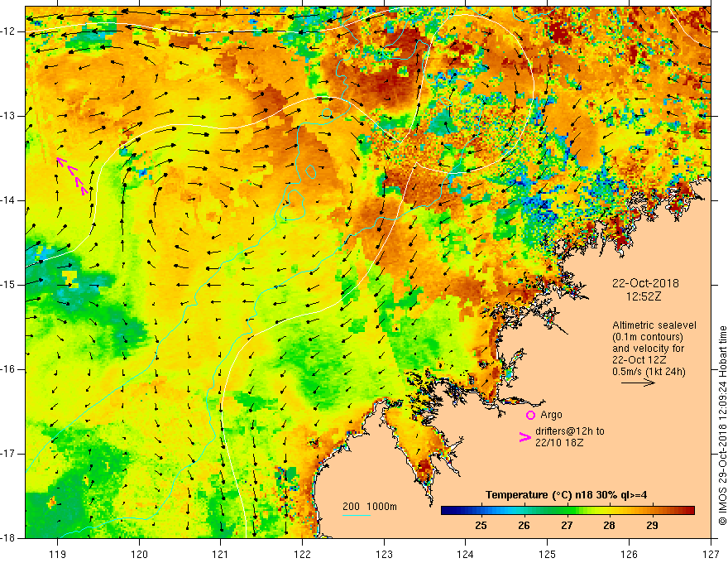Screen dimensions: 728x563
Task: Click the 'and velocity for' legend line
Action: click(x=648, y=349)
